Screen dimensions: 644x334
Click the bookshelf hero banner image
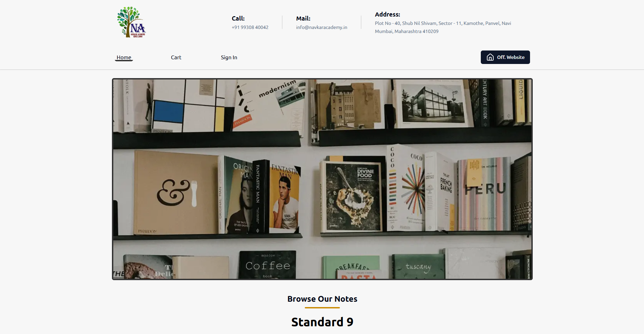tap(322, 179)
